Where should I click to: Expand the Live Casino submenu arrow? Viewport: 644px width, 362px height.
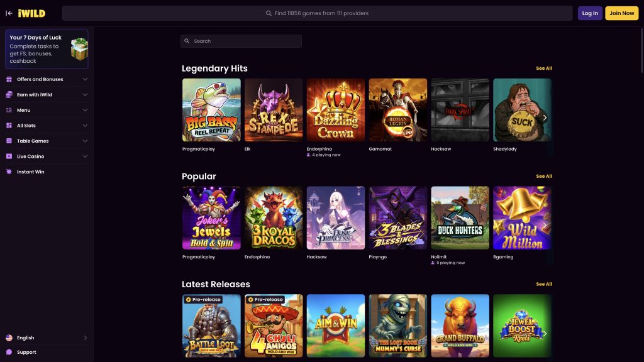click(85, 156)
